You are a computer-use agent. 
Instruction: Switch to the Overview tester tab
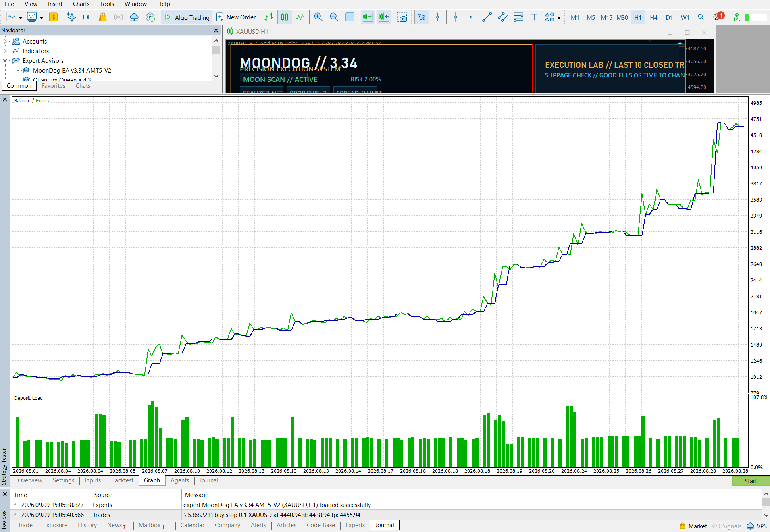pos(30,480)
